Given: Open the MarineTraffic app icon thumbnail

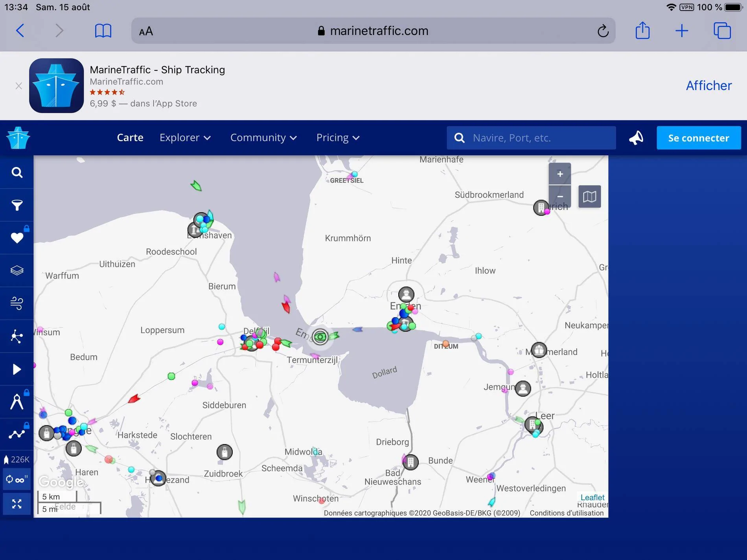Looking at the screenshot, I should pos(56,86).
